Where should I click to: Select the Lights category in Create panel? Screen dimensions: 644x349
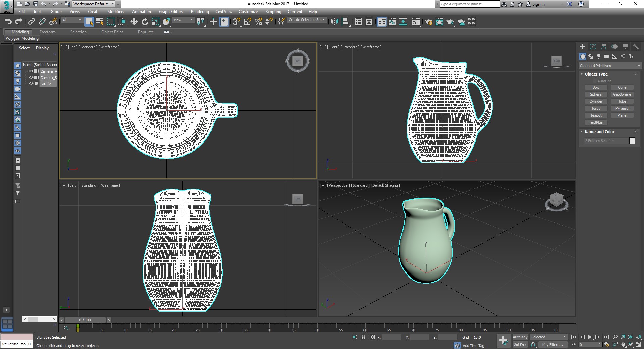click(599, 56)
